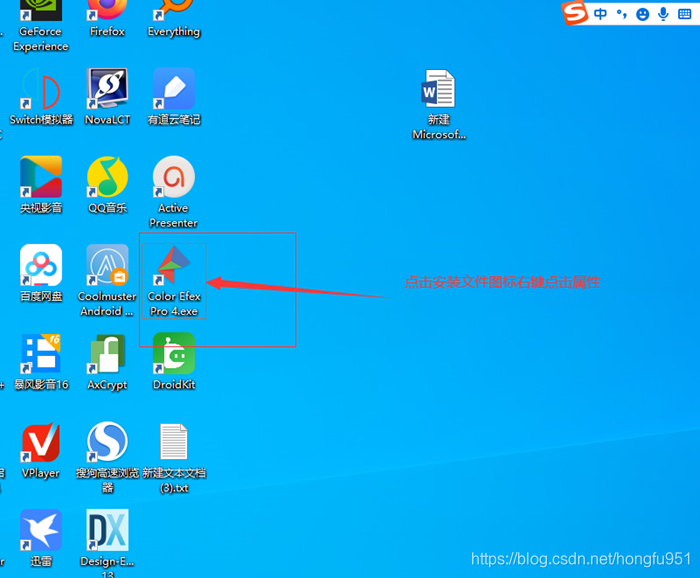Select the Color Efex Pro 4.exe icon
The image size is (700, 578).
click(x=174, y=281)
